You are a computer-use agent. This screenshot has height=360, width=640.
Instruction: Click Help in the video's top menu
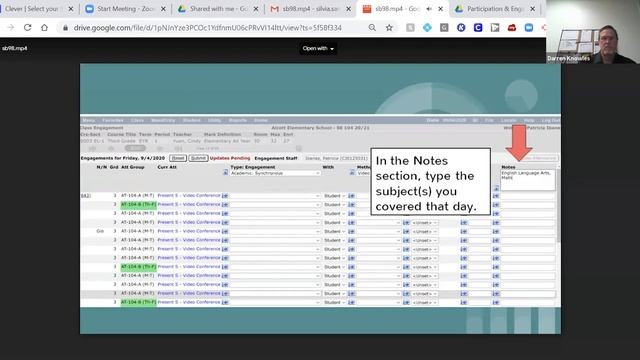529,120
